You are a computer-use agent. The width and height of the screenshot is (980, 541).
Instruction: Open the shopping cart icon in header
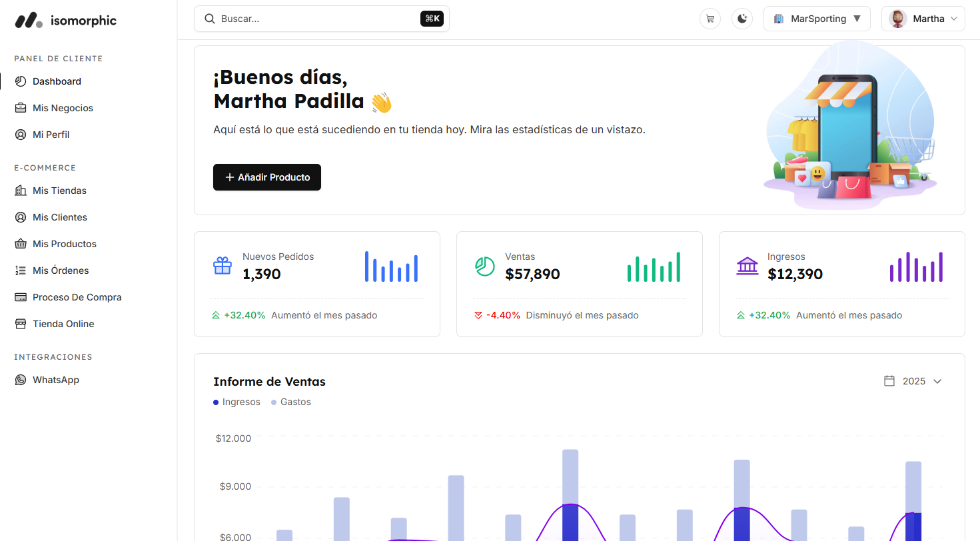710,19
